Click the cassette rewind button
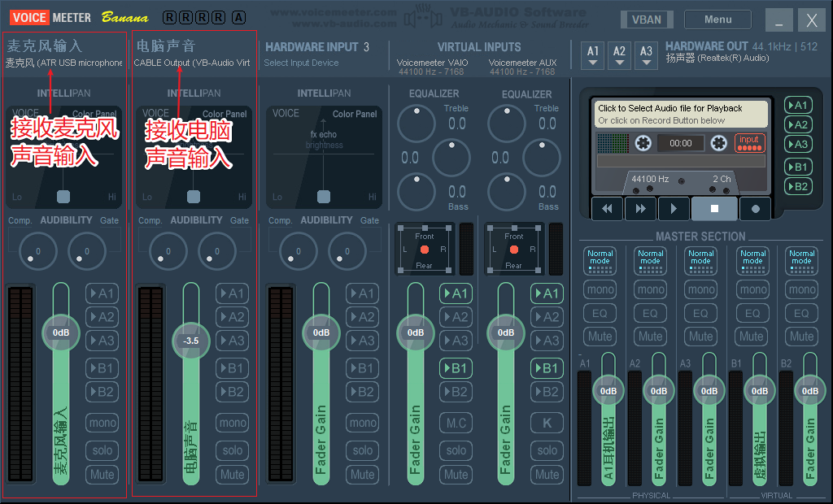This screenshot has height=504, width=833. pos(607,209)
